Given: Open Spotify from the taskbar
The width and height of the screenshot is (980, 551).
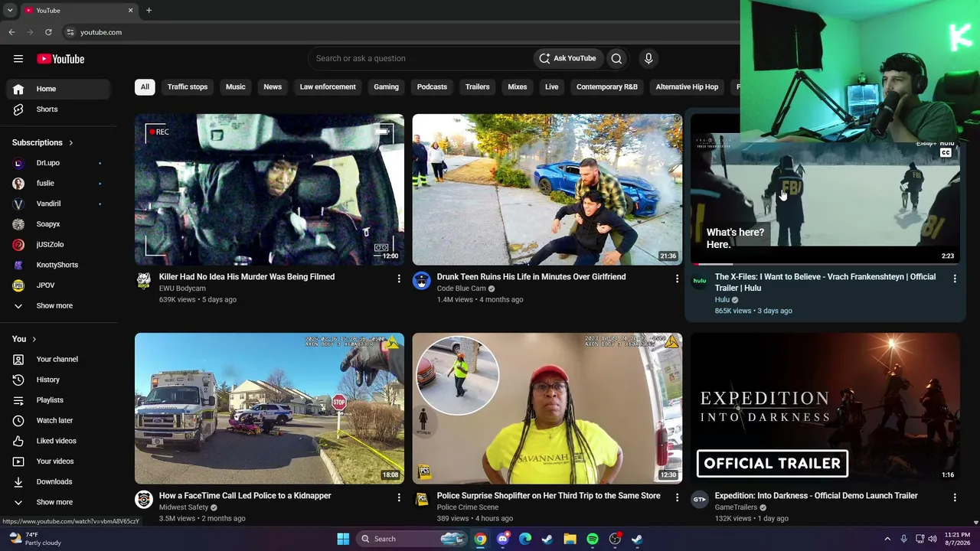Looking at the screenshot, I should pos(593,539).
